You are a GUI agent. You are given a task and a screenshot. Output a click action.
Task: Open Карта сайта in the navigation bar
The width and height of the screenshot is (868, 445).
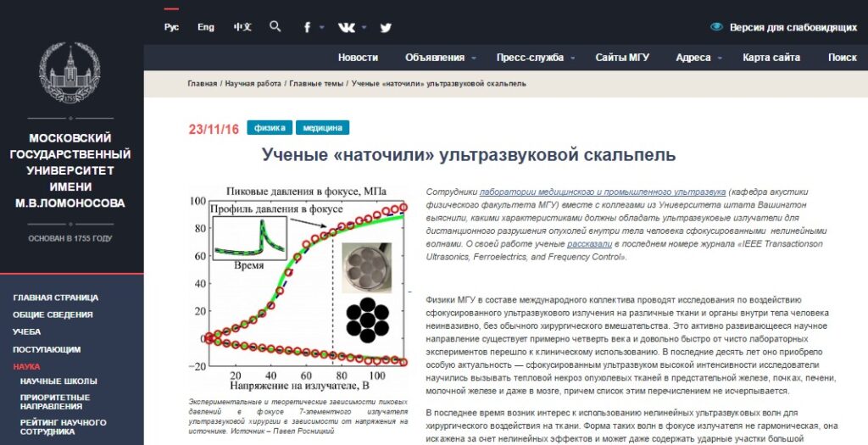point(771,58)
